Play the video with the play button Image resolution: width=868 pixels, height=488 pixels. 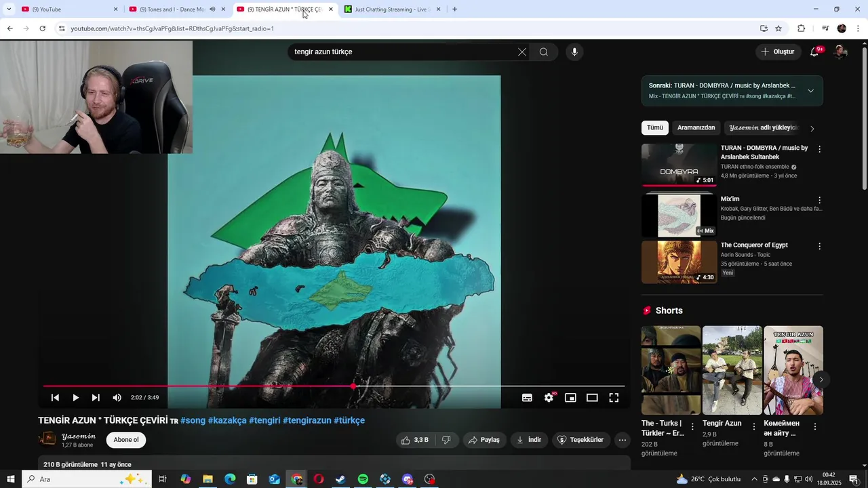pyautogui.click(x=75, y=398)
